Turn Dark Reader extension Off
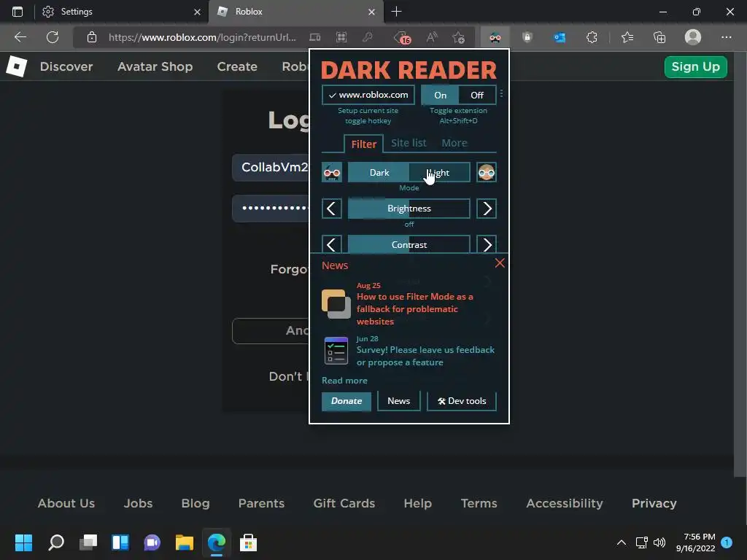This screenshot has height=560, width=747. [477, 95]
